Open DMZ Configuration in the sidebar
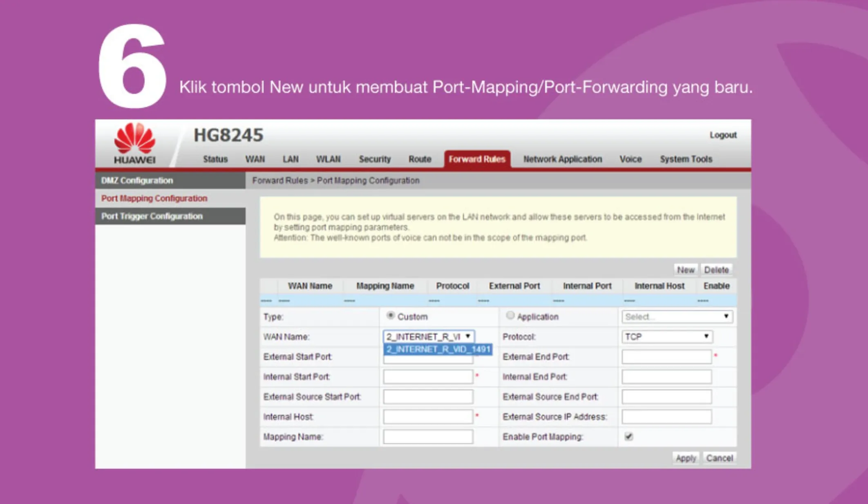Screen dimensions: 868x504 point(137,180)
